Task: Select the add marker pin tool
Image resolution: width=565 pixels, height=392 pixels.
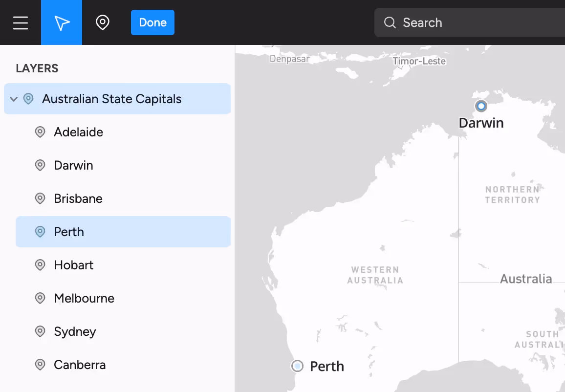Action: pos(102,22)
